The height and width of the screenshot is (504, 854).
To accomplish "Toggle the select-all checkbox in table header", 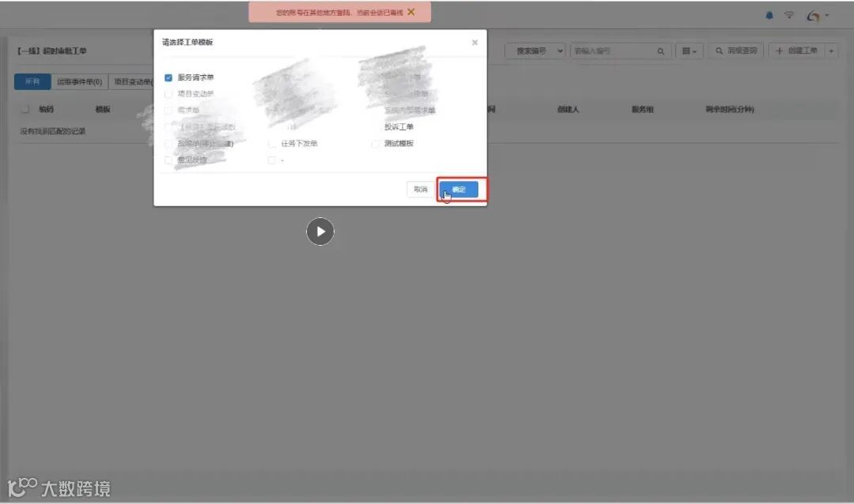I will tap(25, 109).
